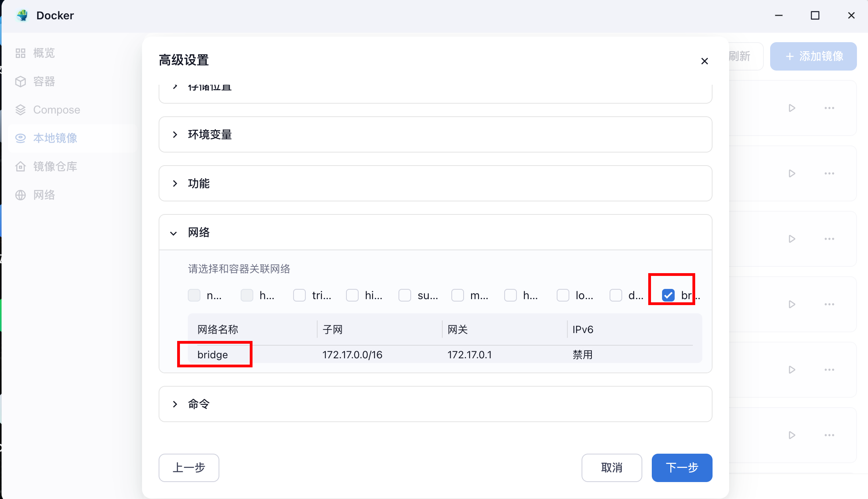Click the Docker app logo icon
868x499 pixels.
point(22,15)
